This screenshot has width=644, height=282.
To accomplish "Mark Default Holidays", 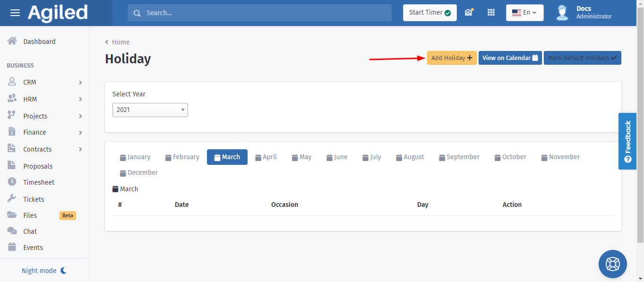I will pyautogui.click(x=582, y=58).
